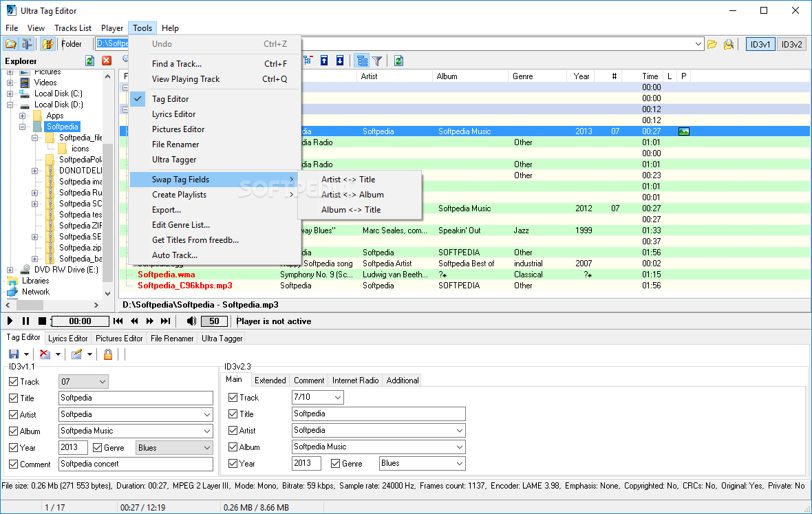This screenshot has width=812, height=514.
Task: Rewind the current track
Action: 135,321
